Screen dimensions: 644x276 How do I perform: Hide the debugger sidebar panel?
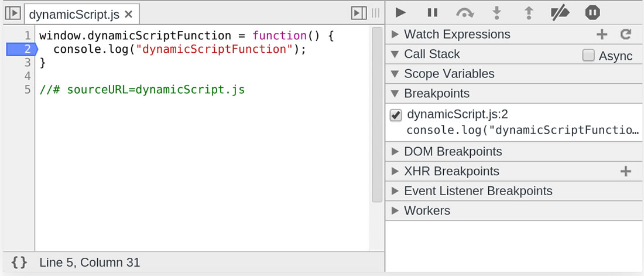click(358, 13)
